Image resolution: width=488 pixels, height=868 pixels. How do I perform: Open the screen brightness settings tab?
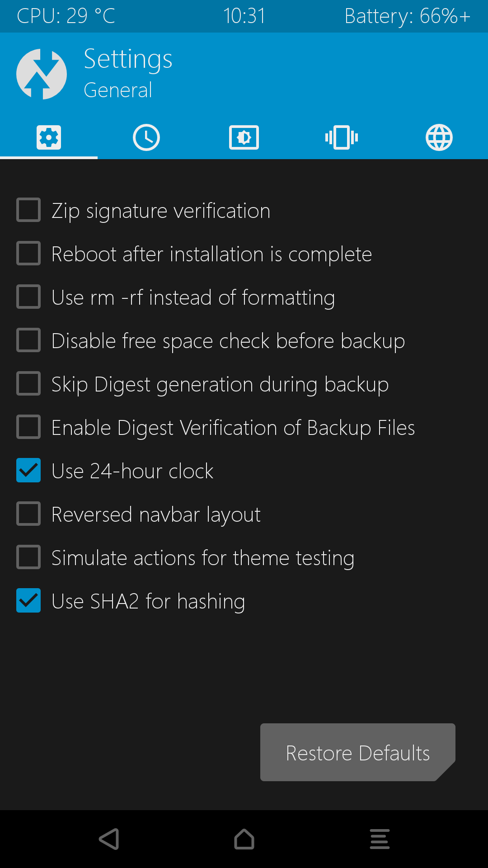(244, 137)
